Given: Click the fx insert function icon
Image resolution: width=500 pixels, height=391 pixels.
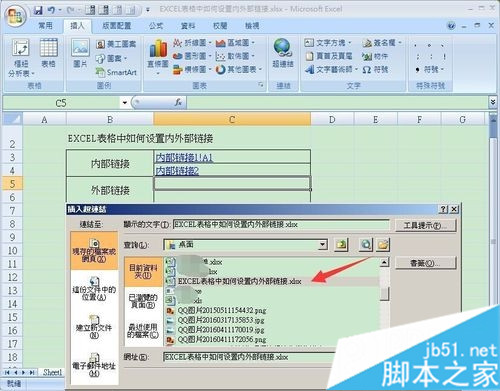Looking at the screenshot, I should pyautogui.click(x=178, y=103).
